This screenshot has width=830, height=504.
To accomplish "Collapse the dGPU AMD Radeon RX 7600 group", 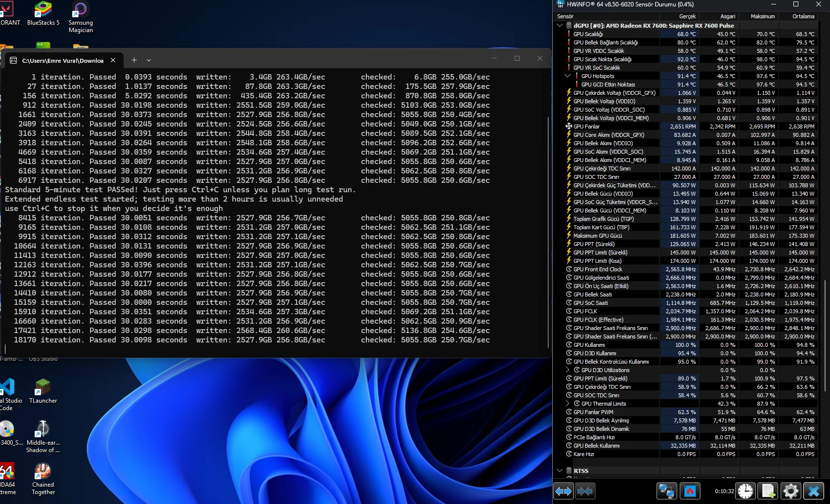I will point(560,25).
